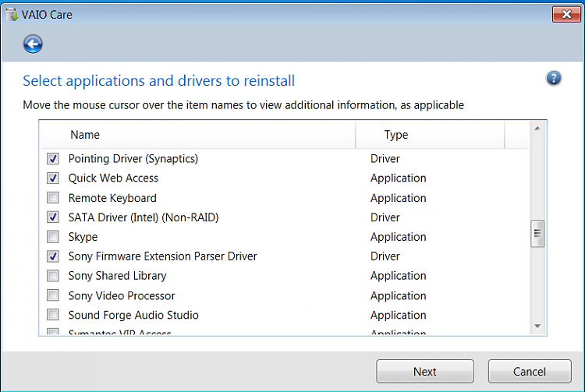
Task: Select the 'Pointing Driver (Synaptics)' row text
Action: [133, 159]
